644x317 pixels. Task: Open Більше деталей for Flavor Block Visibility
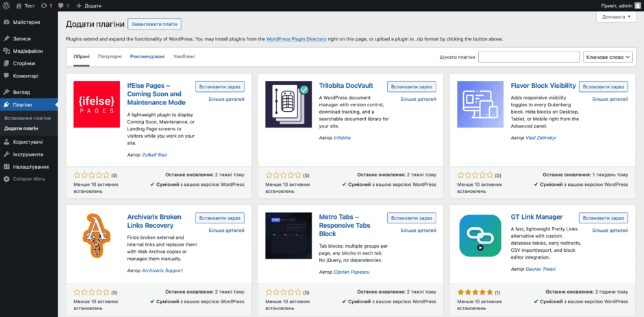click(610, 99)
